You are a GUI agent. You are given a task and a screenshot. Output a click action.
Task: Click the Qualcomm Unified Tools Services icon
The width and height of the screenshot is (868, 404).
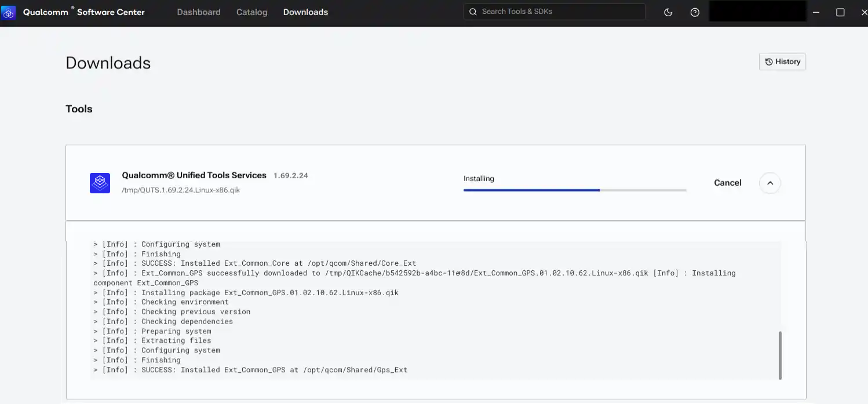pyautogui.click(x=100, y=183)
